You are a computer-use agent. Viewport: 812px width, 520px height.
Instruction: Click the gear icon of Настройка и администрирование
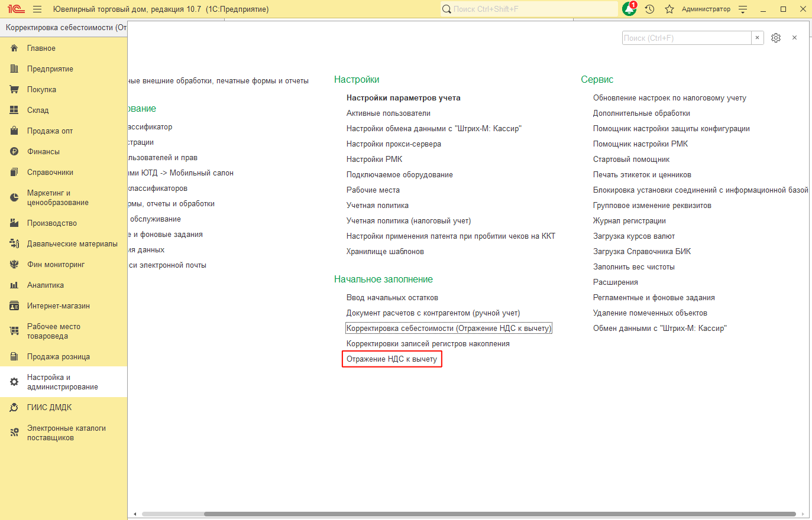point(14,382)
